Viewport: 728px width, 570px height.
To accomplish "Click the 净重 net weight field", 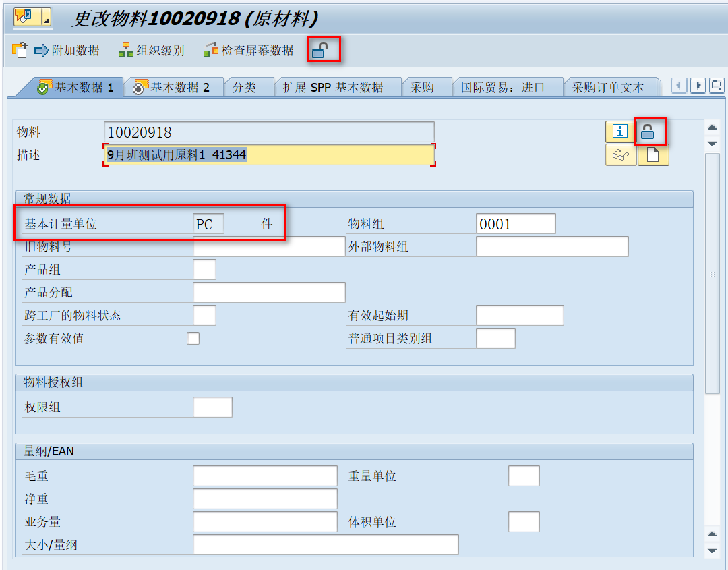I will pyautogui.click(x=265, y=499).
